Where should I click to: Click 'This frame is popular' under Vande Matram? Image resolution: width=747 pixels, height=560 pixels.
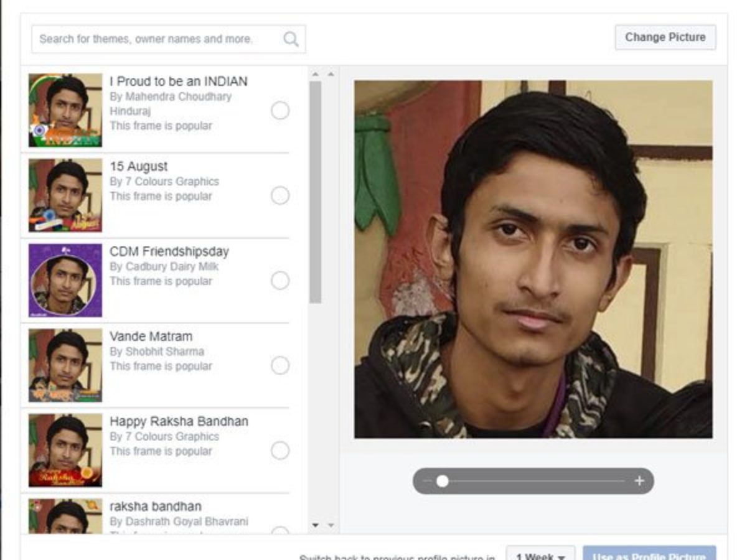pos(161,366)
